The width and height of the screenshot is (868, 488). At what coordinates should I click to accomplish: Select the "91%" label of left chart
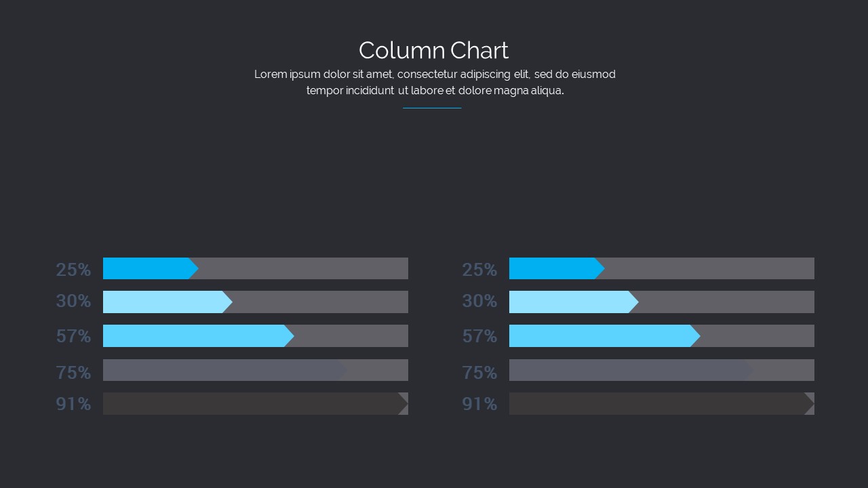pyautogui.click(x=73, y=404)
